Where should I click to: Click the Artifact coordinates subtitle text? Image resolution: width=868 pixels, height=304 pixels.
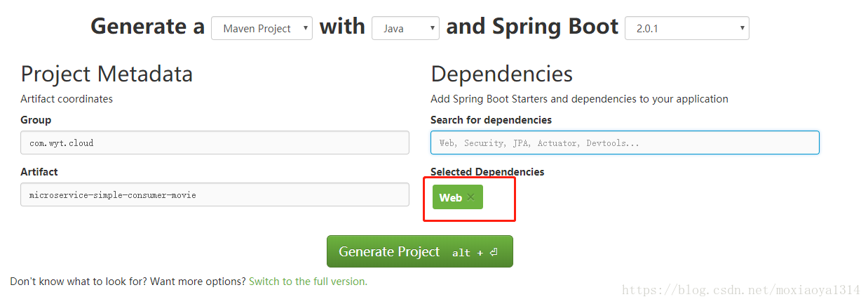click(x=67, y=99)
